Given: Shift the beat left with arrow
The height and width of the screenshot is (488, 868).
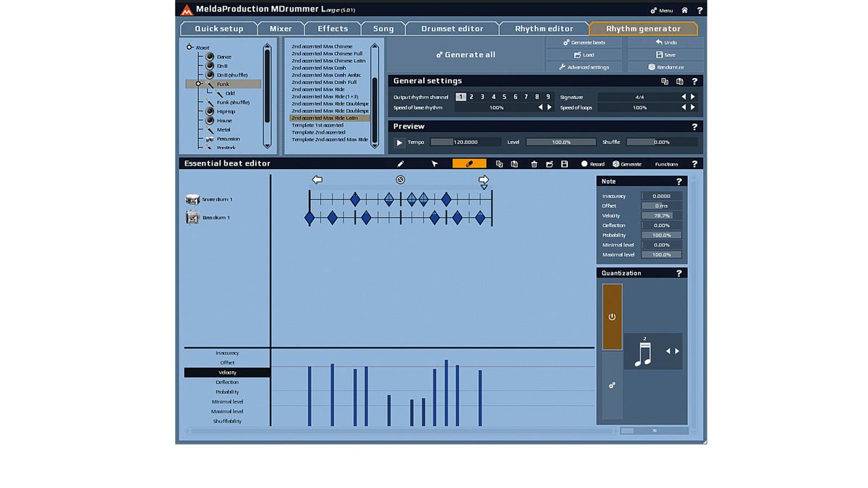Looking at the screenshot, I should coord(317,179).
